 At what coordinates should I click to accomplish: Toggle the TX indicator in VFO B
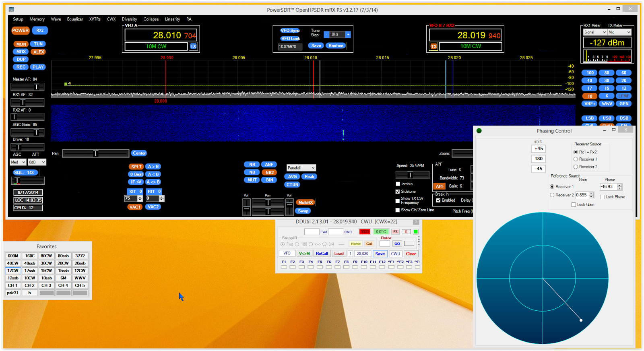tap(433, 46)
